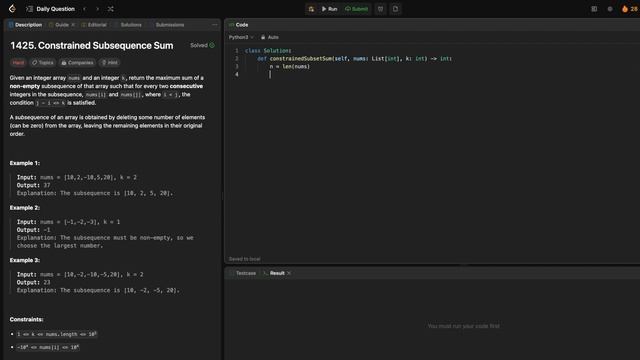Open the description panel more options menu
640x360 pixels.
tap(215, 25)
